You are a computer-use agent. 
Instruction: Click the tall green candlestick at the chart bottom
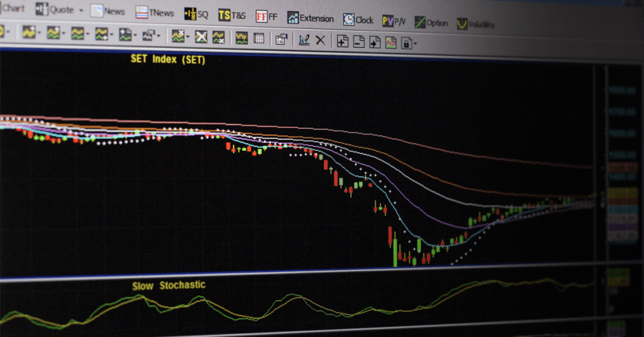pyautogui.click(x=395, y=250)
